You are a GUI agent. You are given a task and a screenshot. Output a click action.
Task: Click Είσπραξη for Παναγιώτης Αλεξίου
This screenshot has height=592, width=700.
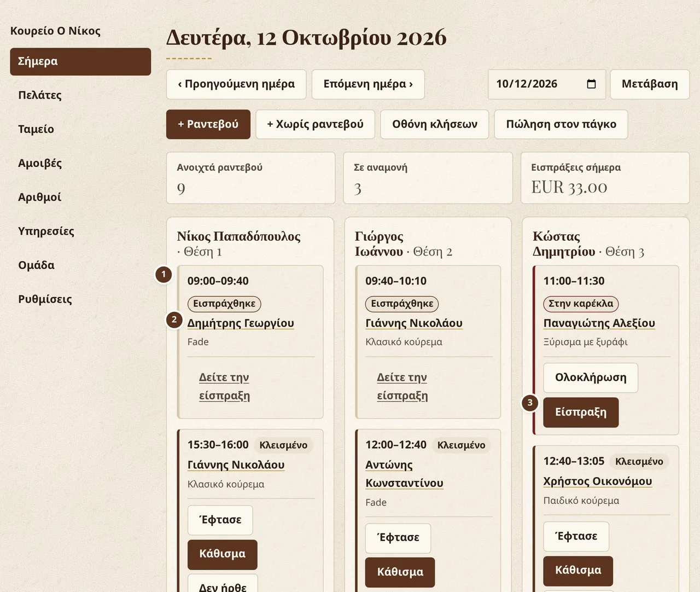tap(581, 413)
